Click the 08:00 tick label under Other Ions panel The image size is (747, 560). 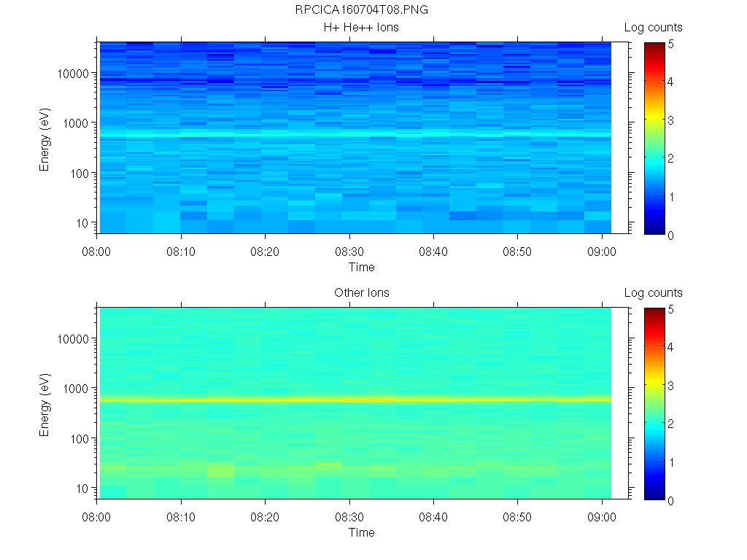[x=96, y=517]
